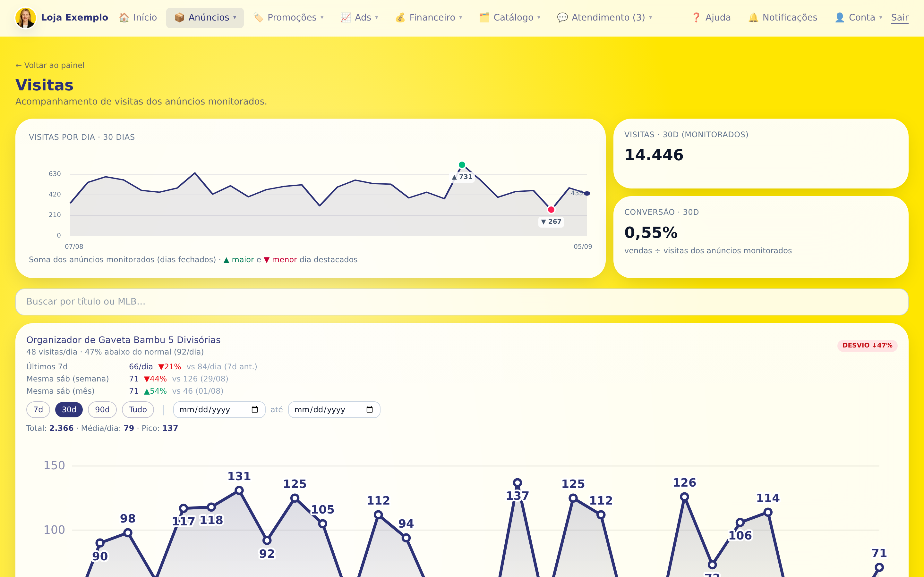This screenshot has width=924, height=577.
Task: Click the price tag Promoções icon
Action: 258,18
